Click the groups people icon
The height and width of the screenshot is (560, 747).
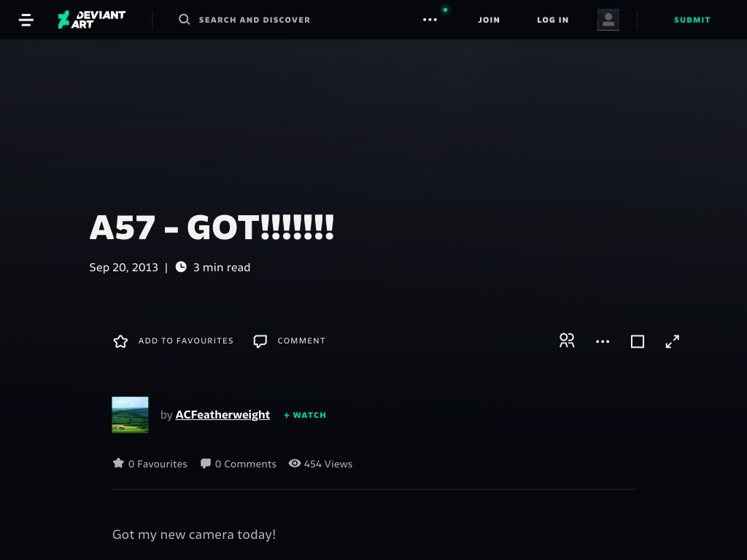point(567,341)
